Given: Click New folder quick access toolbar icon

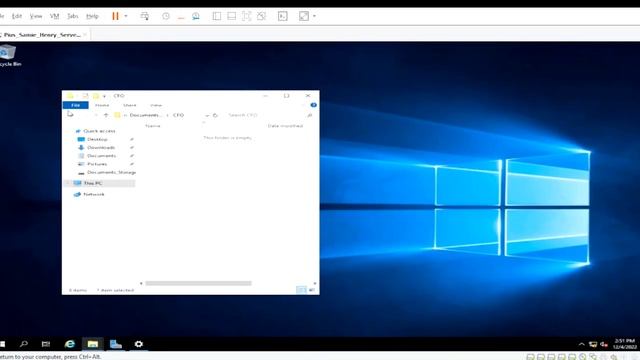Looking at the screenshot, I should pyautogui.click(x=96, y=96).
